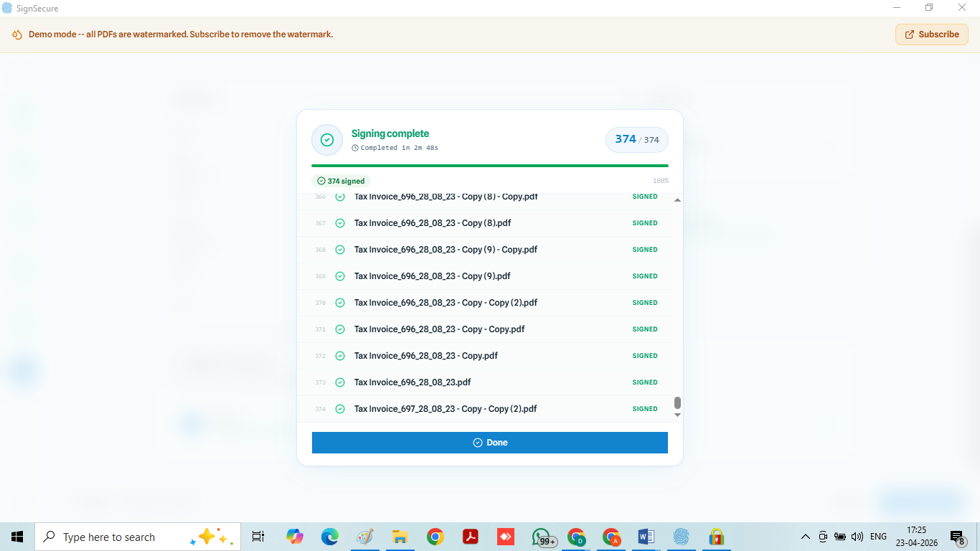Click the Subscribe button in banner
This screenshot has width=980, height=551.
click(x=931, y=34)
